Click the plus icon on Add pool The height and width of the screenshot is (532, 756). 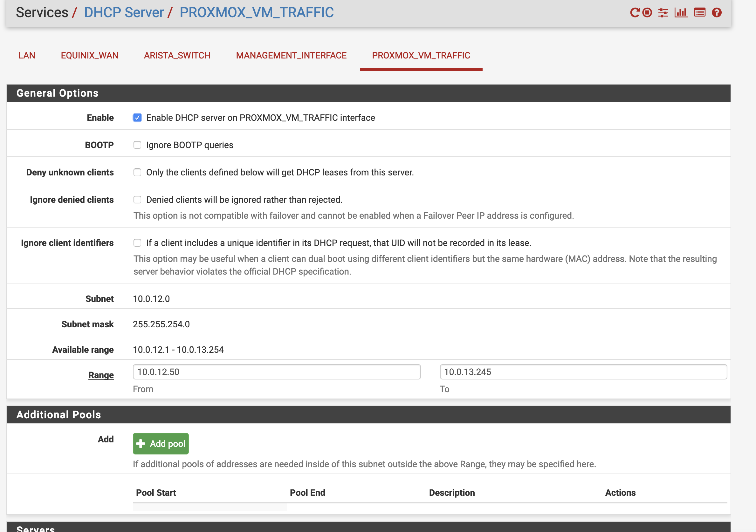coord(141,443)
